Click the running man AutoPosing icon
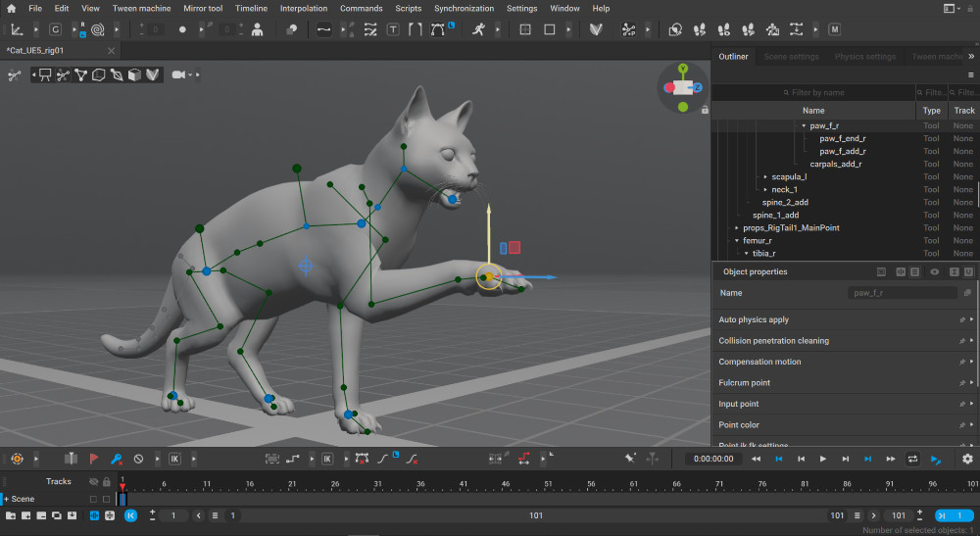Screen dimensions: 980x536 point(478,29)
